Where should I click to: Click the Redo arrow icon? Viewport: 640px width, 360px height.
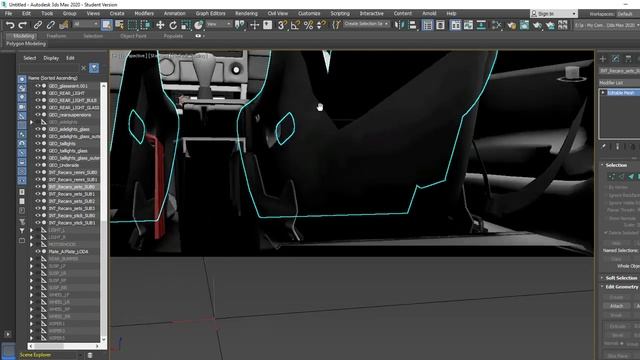pos(22,25)
